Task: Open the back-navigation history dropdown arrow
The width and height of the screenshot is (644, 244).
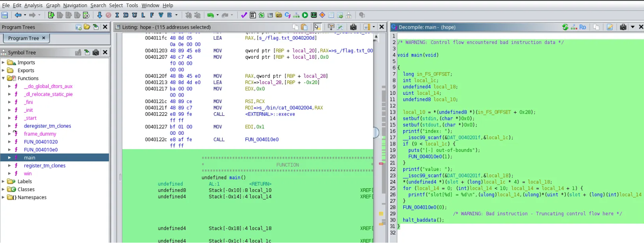Action: 24,15
